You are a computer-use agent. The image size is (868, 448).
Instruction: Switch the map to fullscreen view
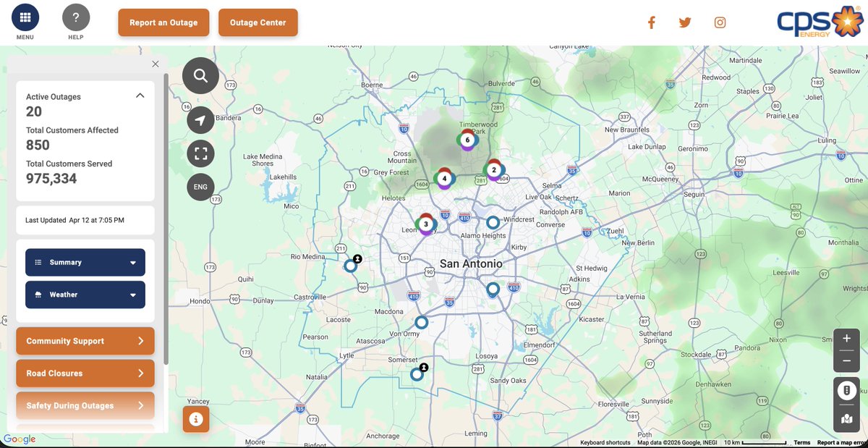[200, 153]
